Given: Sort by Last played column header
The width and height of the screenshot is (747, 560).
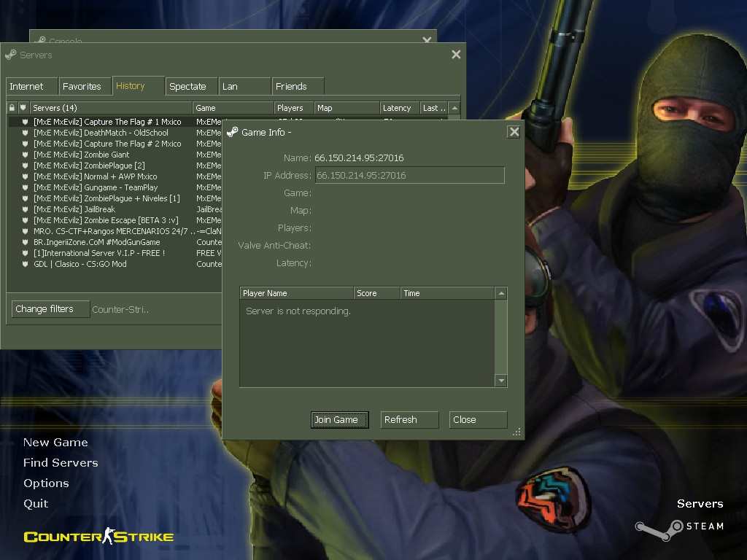Looking at the screenshot, I should point(435,108).
